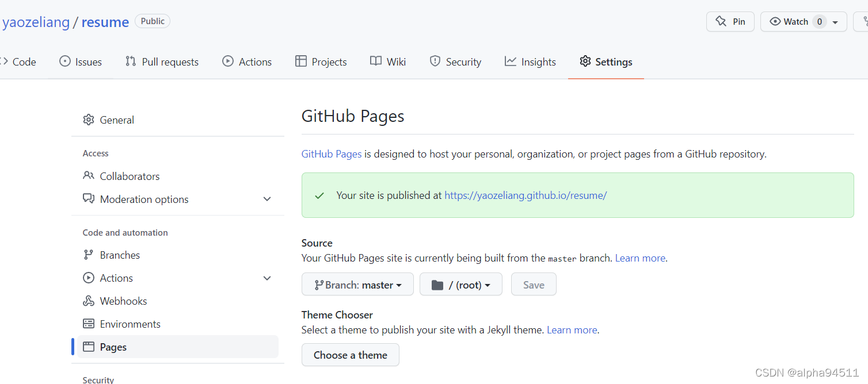Image resolution: width=868 pixels, height=384 pixels.
Task: Select the Settings tab
Action: pos(606,62)
